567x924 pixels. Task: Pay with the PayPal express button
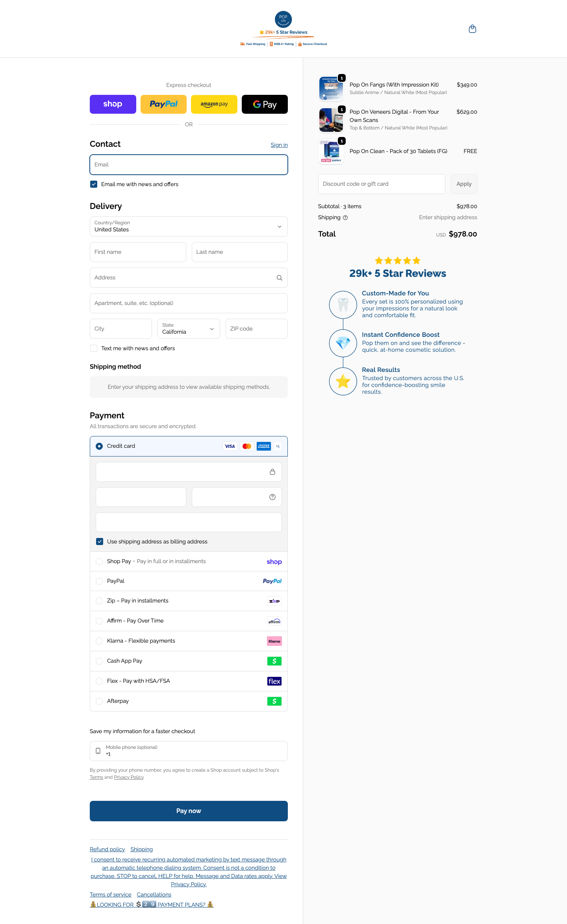point(163,104)
